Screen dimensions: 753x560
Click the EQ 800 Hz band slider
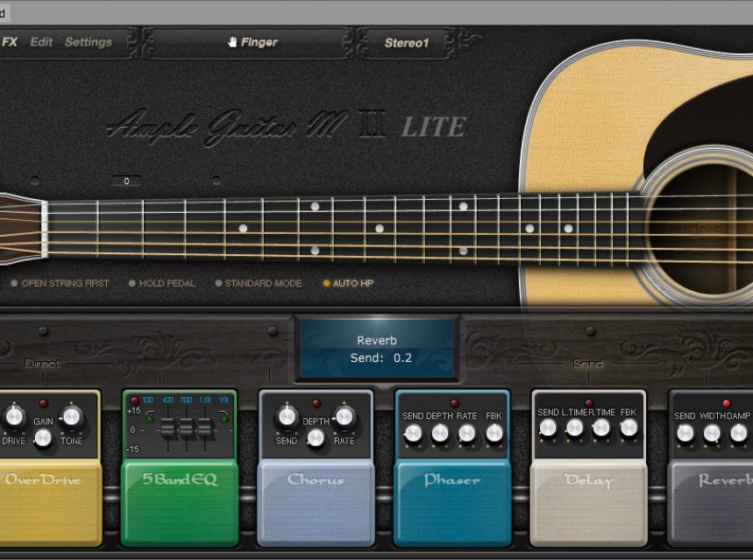(x=187, y=428)
